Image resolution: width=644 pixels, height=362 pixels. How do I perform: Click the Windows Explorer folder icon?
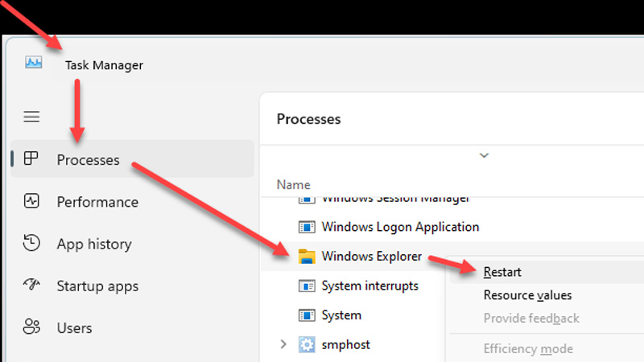tap(307, 257)
